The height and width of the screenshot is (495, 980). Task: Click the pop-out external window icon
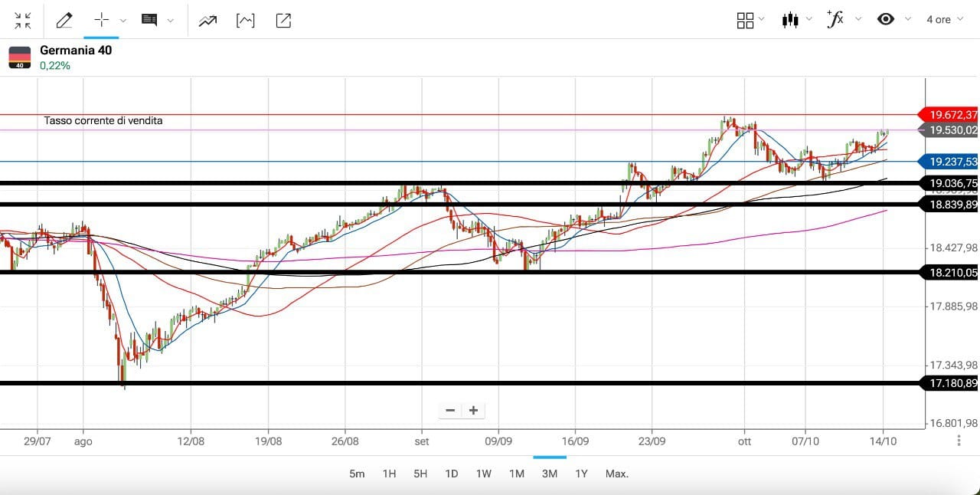pos(283,21)
